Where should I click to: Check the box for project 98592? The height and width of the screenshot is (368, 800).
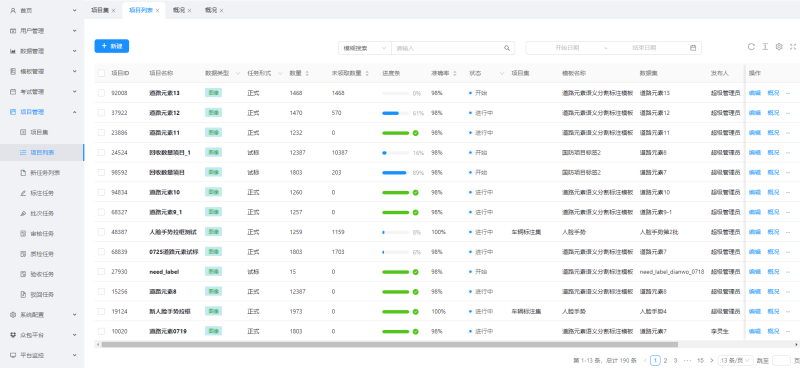tap(102, 173)
